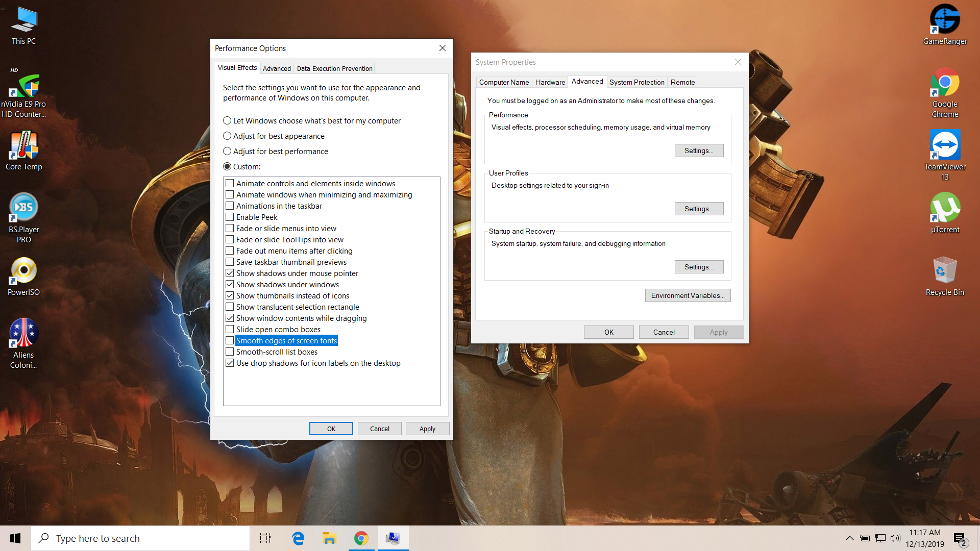This screenshot has height=551, width=980.
Task: Switch to the Hardware tab
Action: [x=550, y=82]
